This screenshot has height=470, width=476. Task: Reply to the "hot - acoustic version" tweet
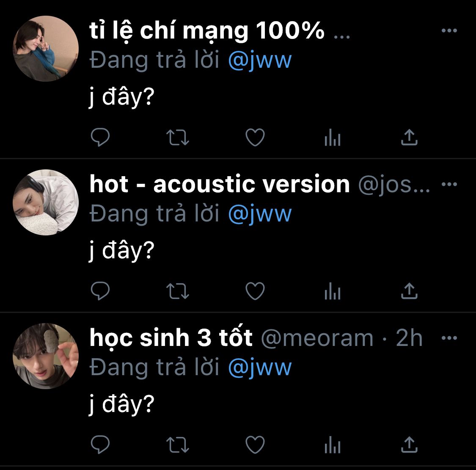tap(100, 291)
